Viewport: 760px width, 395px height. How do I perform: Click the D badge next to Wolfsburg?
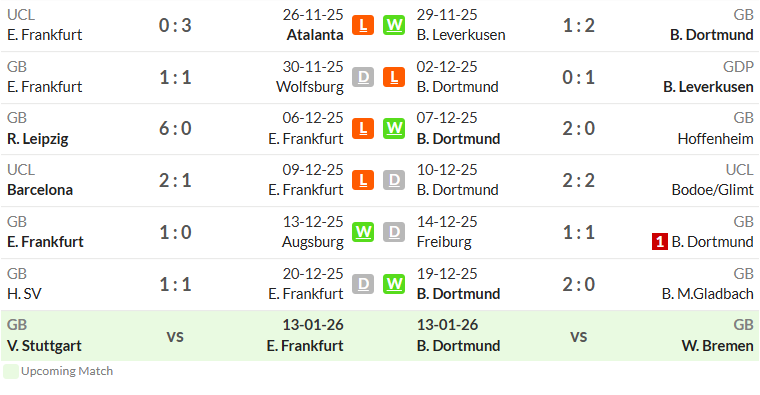[x=363, y=77]
